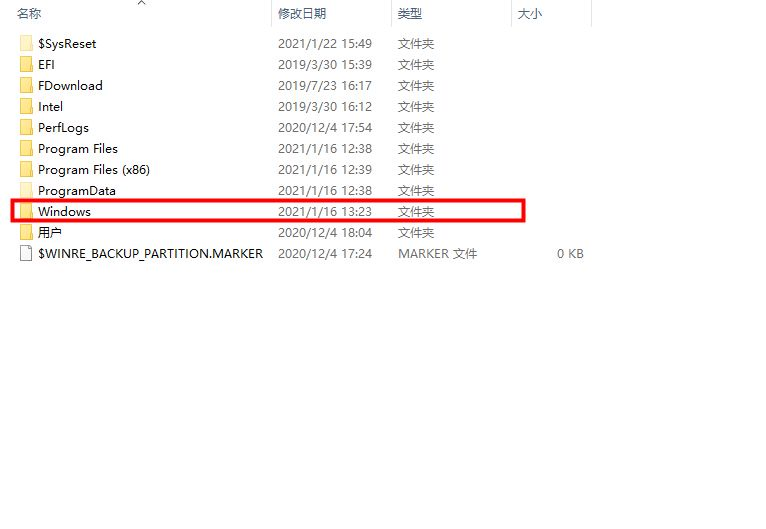Click the date 2021/1/16 13:23
This screenshot has height=529, width=766.
tap(325, 212)
